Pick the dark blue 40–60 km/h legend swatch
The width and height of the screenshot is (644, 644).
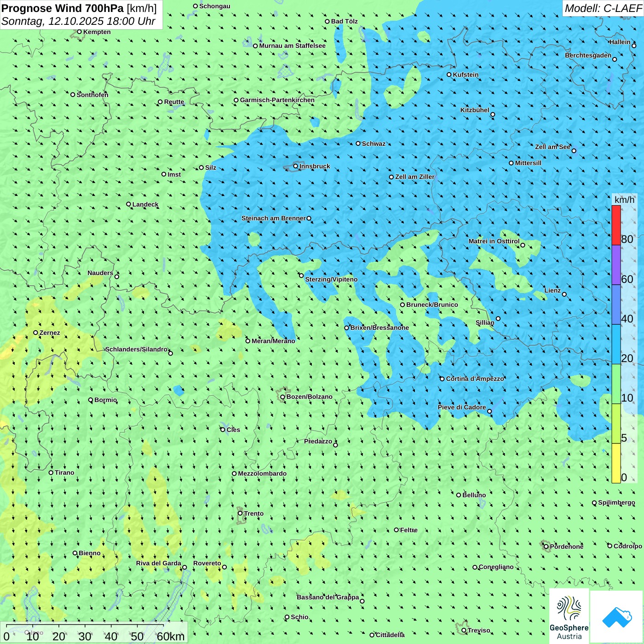pos(616,305)
